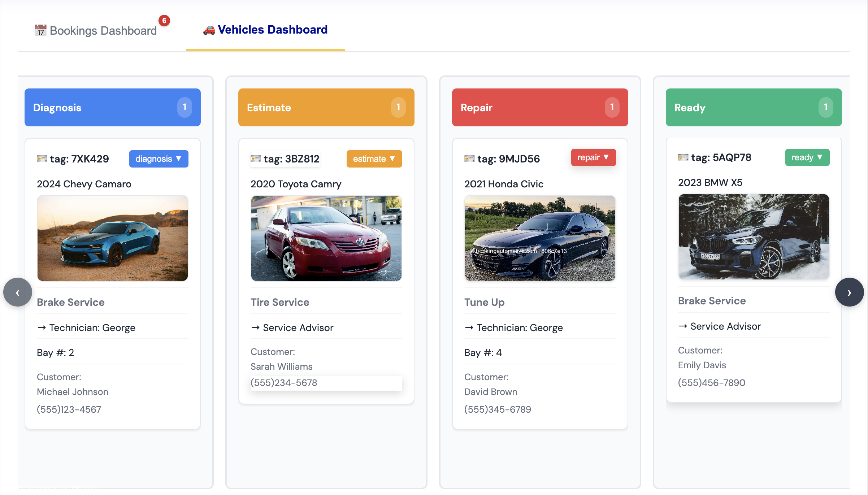This screenshot has height=495, width=868.
Task: Click the count badge in Ready header
Action: click(x=826, y=107)
